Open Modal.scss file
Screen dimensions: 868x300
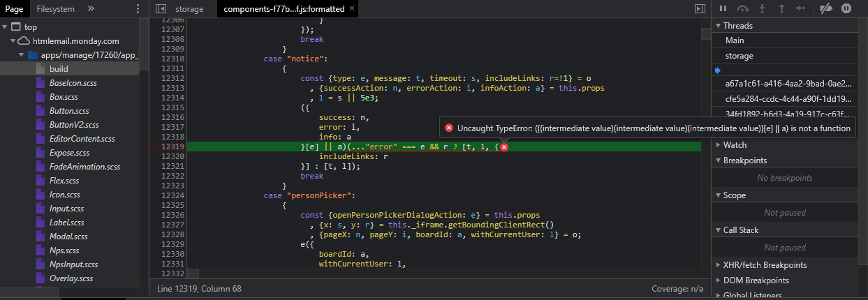click(x=70, y=237)
